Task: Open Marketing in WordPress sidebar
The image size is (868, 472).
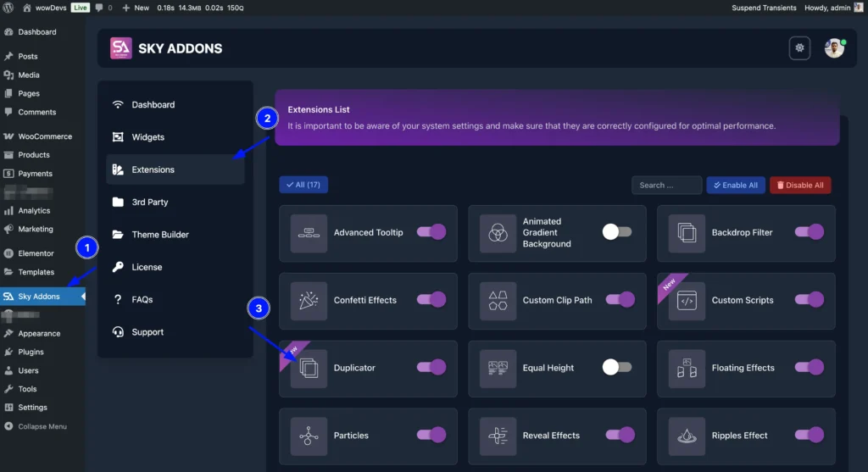Action: coord(42,229)
